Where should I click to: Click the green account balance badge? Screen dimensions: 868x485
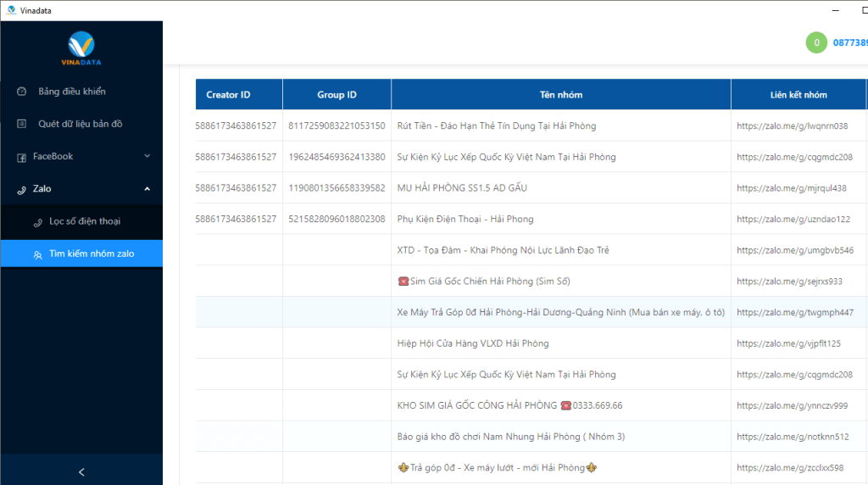(x=816, y=42)
